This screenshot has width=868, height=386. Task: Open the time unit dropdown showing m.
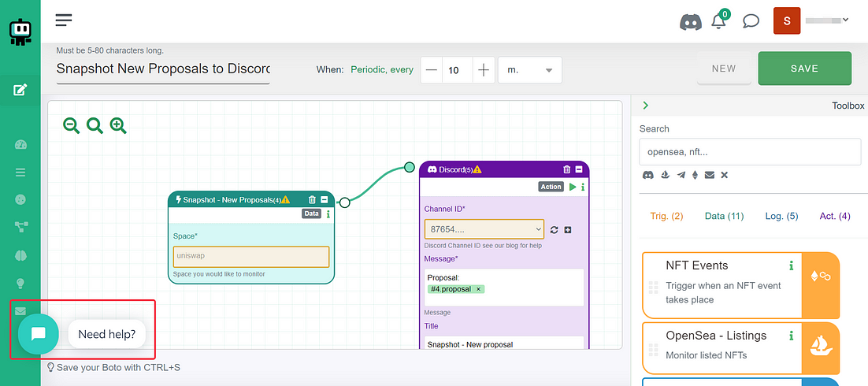click(530, 70)
